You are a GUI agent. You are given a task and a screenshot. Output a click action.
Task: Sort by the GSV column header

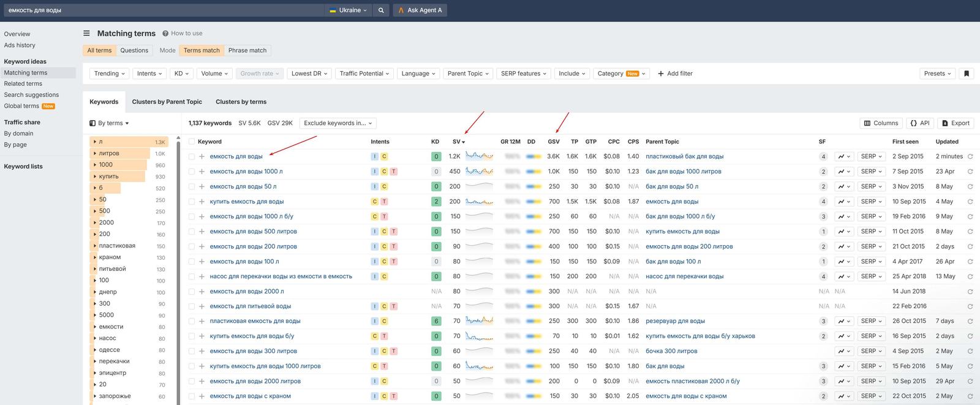pos(553,142)
